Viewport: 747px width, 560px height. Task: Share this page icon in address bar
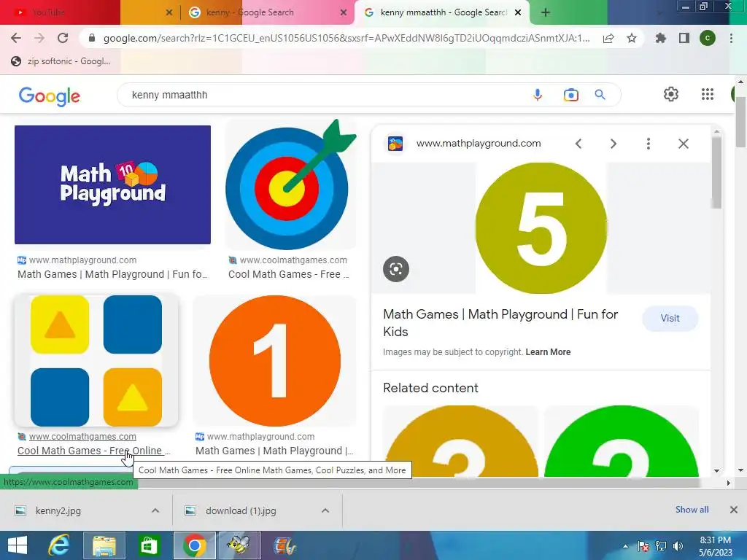608,38
